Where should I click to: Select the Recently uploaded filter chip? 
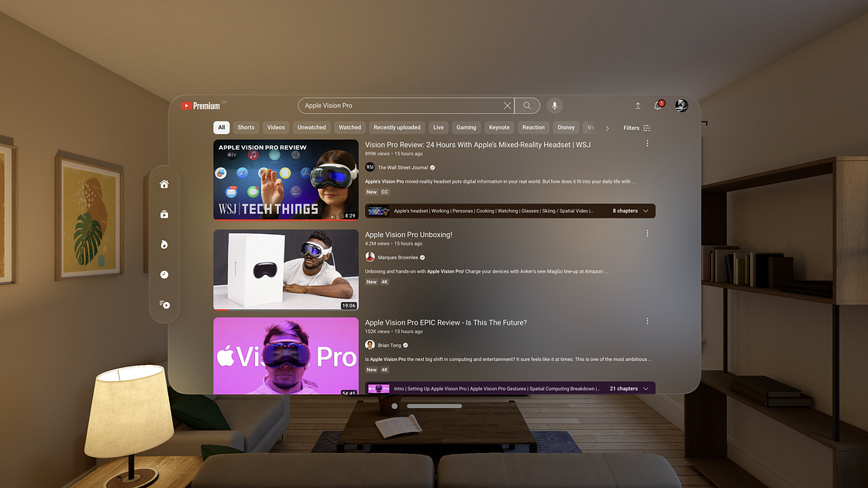(397, 127)
